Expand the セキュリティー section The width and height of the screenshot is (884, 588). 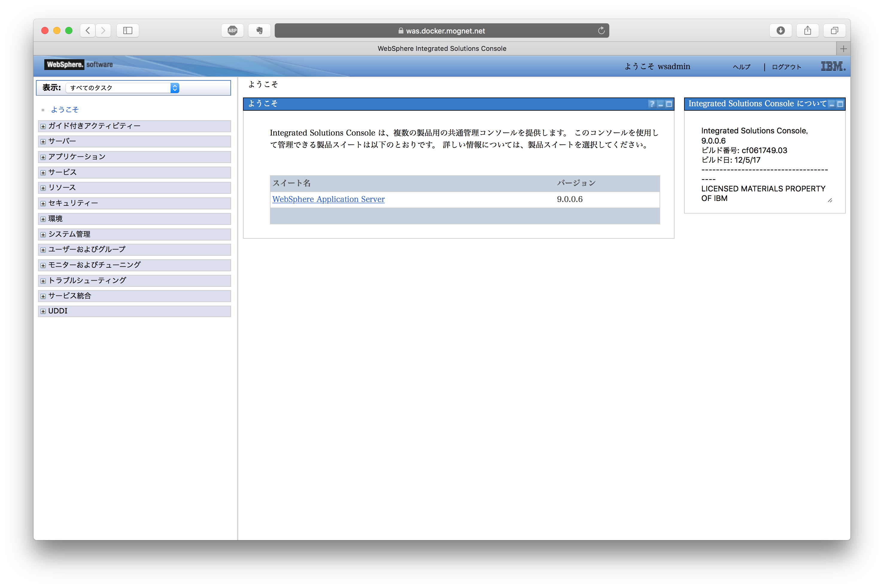click(42, 203)
